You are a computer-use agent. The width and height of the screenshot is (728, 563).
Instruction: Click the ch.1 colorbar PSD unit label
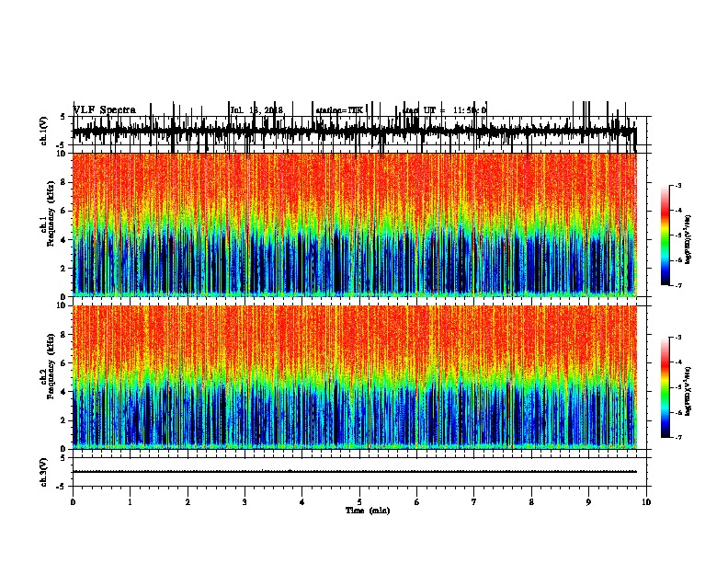[688, 239]
